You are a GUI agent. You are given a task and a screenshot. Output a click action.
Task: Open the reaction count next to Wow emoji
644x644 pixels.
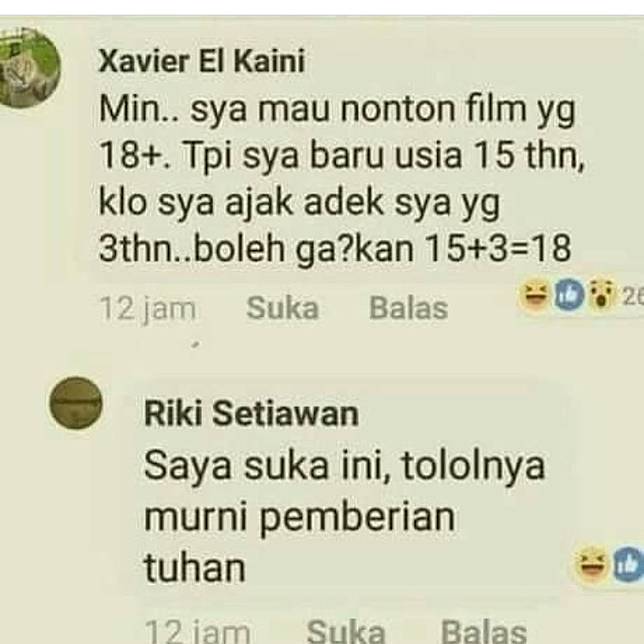coord(632,296)
